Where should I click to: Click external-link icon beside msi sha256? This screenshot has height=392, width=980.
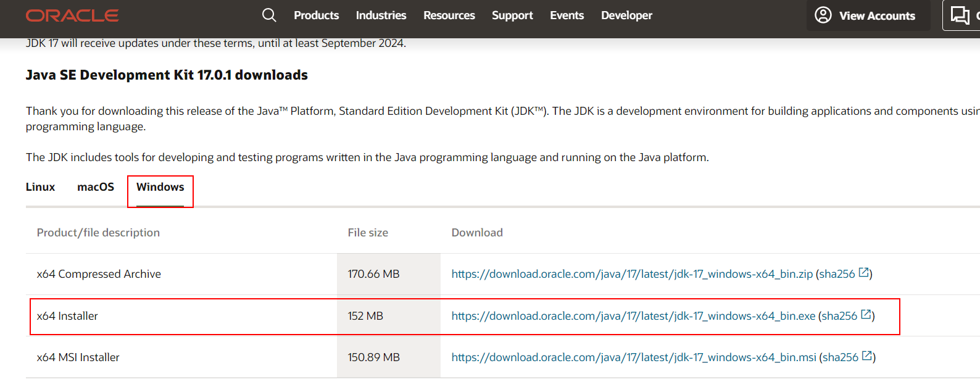click(867, 356)
